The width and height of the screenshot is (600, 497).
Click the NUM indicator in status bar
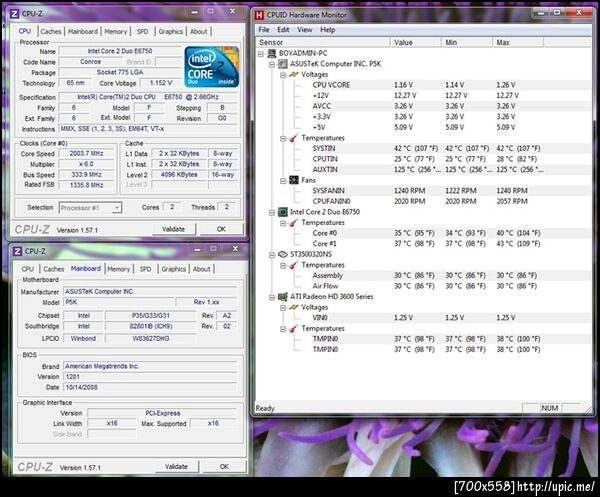pos(549,408)
